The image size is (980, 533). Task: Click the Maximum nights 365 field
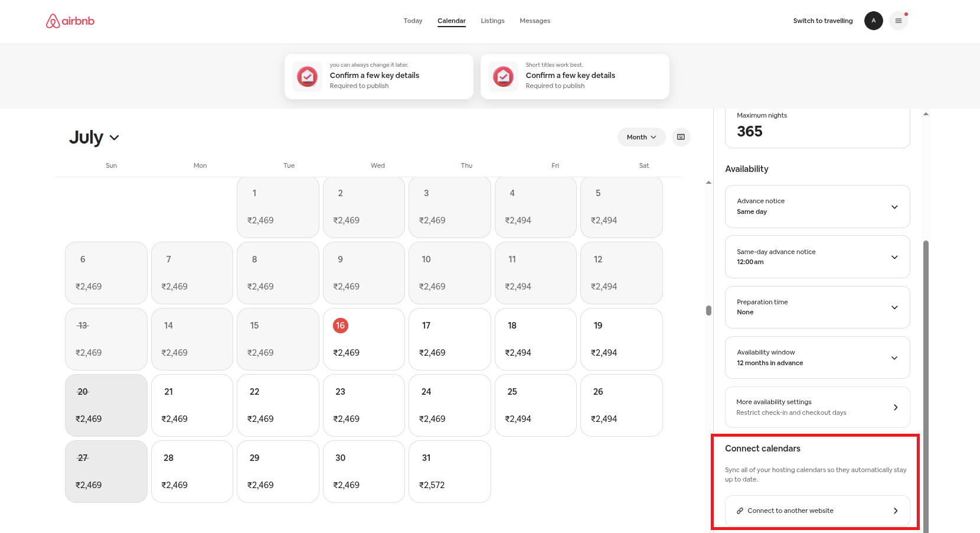tap(817, 126)
